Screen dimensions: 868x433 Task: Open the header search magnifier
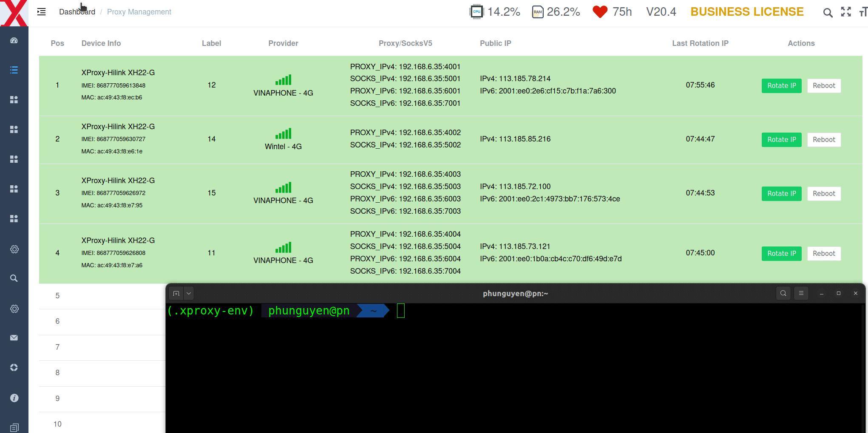[x=828, y=12]
